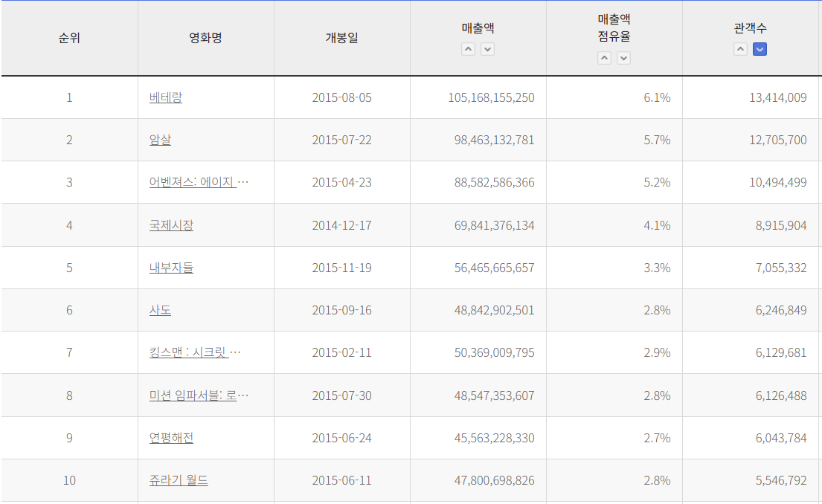Sort 매출액 column descending with down arrow

pyautogui.click(x=487, y=49)
